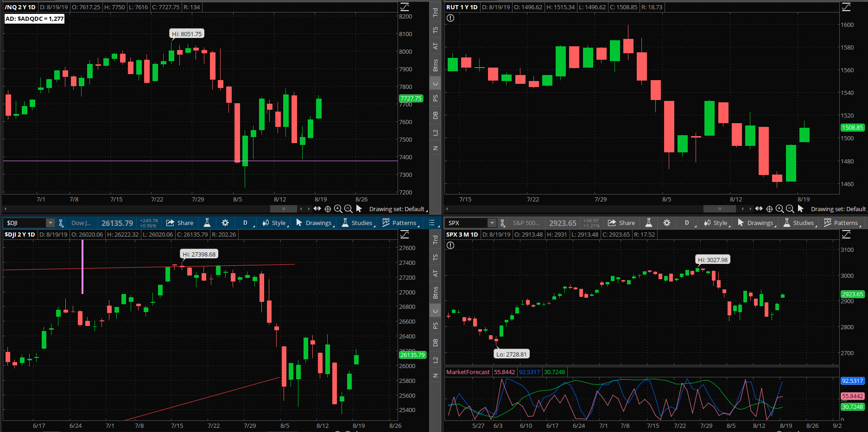Select the pointer tool under RUT chart
The image size is (868, 432).
[800, 209]
